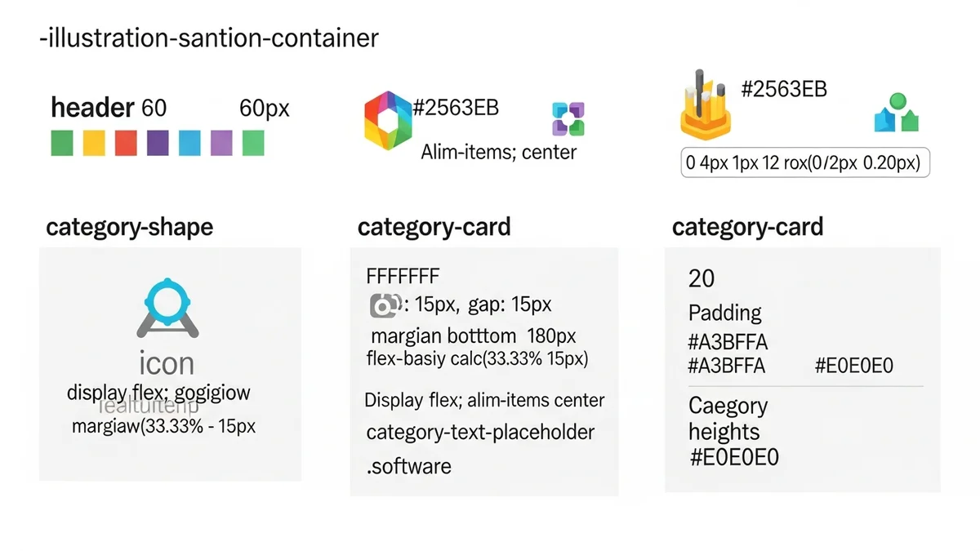
Task: Select the yellow color swatch
Action: pyautogui.click(x=94, y=143)
